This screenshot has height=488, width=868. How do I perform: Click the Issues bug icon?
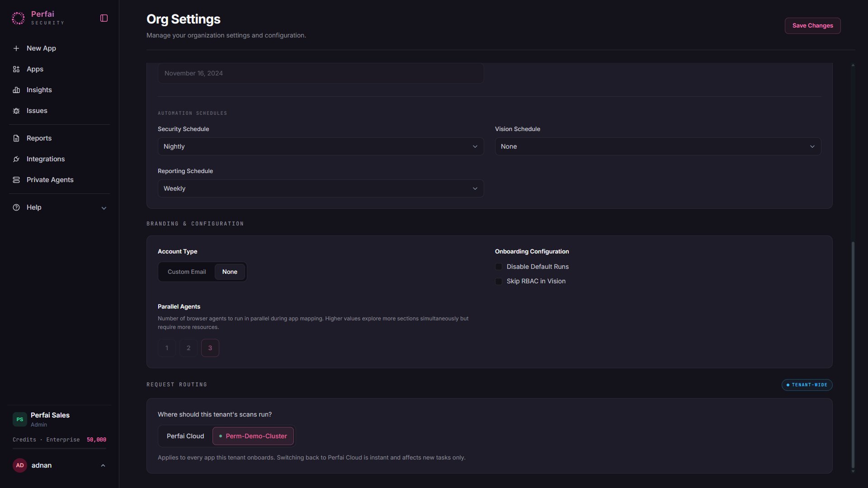click(x=16, y=111)
